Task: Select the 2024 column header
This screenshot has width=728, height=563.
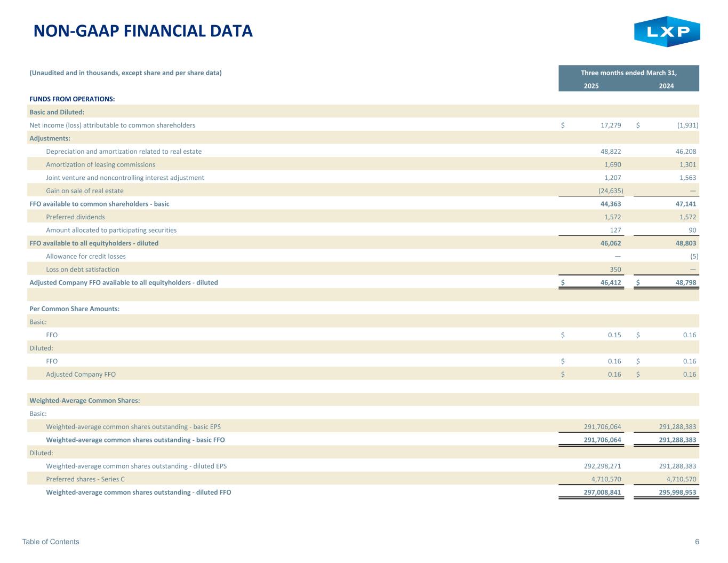Action: coord(666,86)
